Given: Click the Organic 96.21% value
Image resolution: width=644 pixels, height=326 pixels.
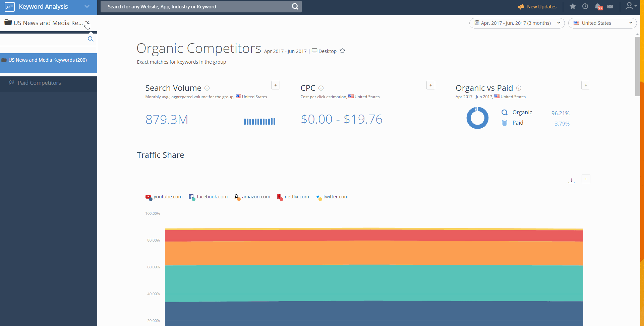Looking at the screenshot, I should [x=560, y=113].
